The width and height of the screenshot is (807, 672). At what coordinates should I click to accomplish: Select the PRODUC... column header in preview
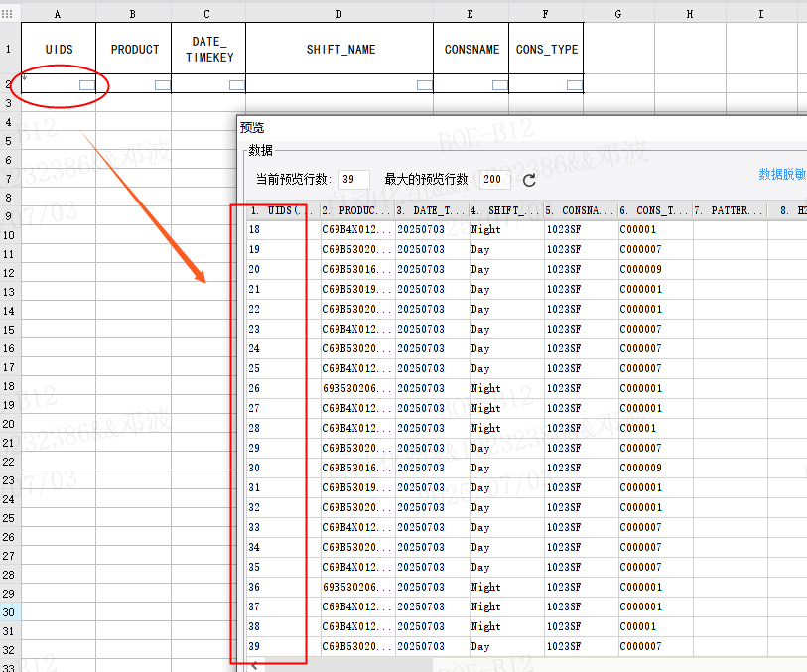click(x=357, y=210)
